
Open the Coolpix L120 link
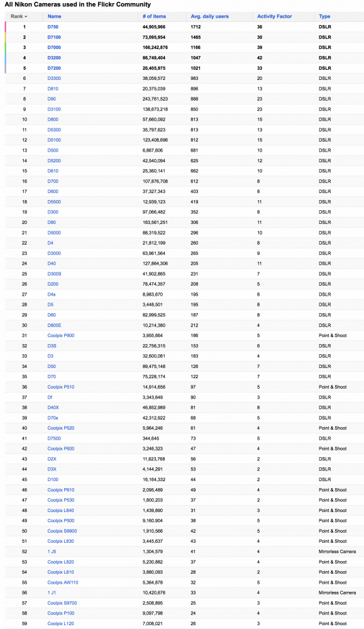(60, 623)
